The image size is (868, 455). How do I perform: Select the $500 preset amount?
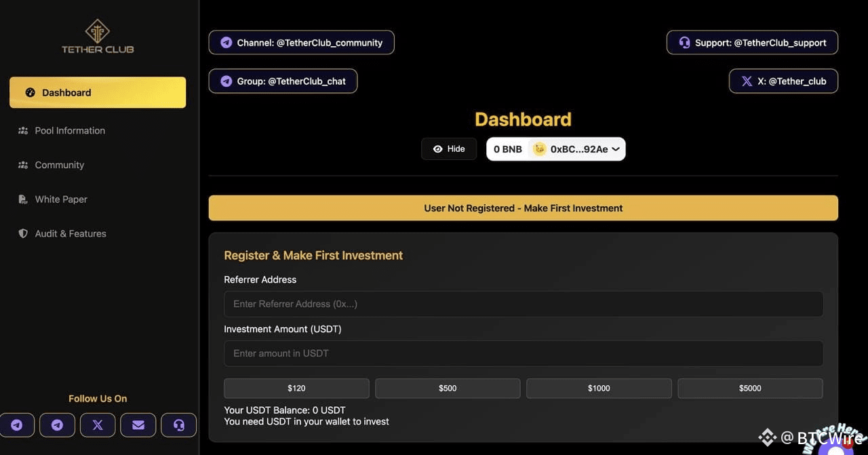448,389
